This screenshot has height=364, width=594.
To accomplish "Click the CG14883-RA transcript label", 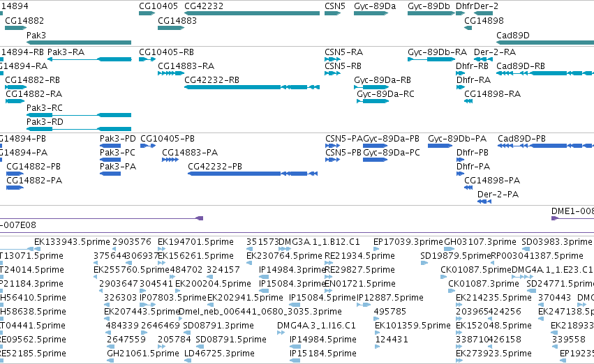I will (x=186, y=66).
